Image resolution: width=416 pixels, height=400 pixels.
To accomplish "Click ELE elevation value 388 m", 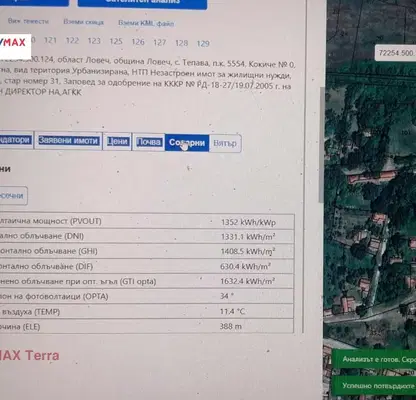I will [230, 326].
